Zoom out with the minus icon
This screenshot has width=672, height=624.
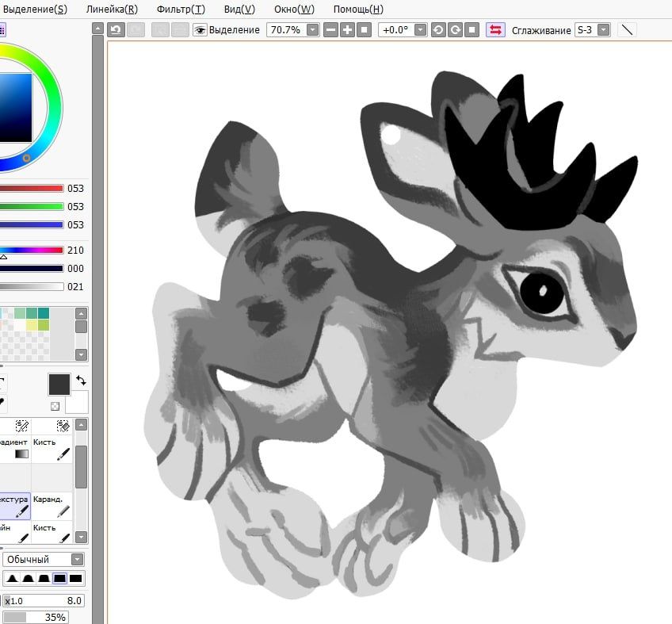coord(331,30)
